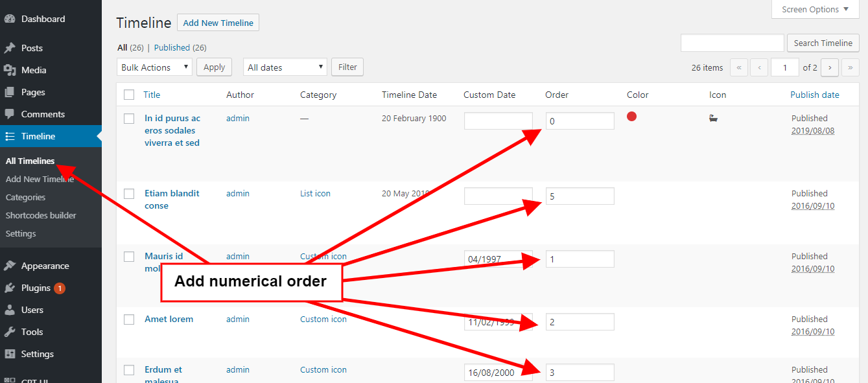Click the Add New Timeline button
Screen dimensions: 868x383
[218, 23]
